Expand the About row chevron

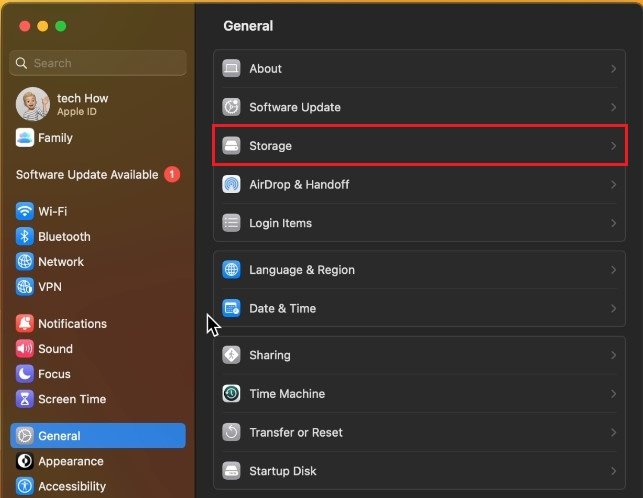[613, 69]
